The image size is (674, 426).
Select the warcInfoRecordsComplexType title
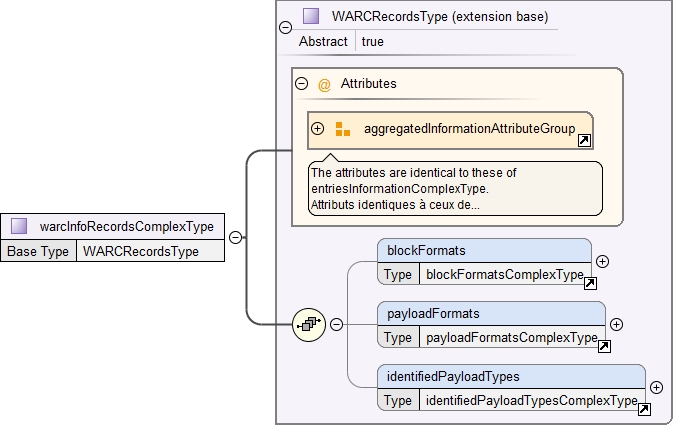click(127, 227)
